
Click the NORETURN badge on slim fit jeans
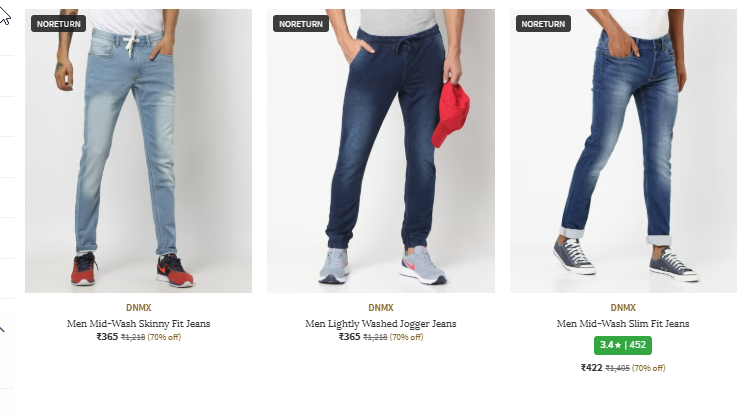(543, 23)
